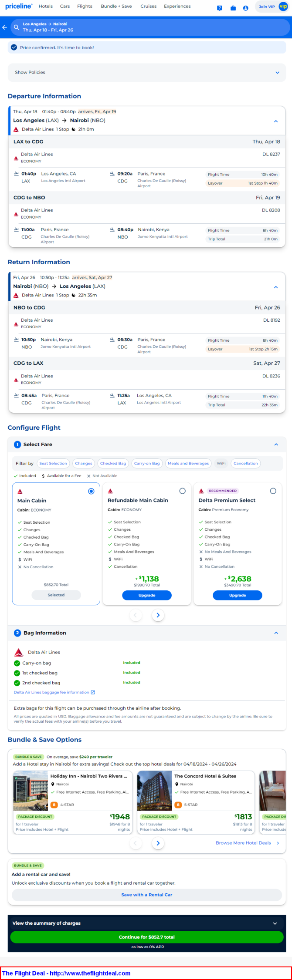Viewport: 292px width, 980px height.
Task: Click the Delta logo in Bag Information
Action: click(19, 652)
